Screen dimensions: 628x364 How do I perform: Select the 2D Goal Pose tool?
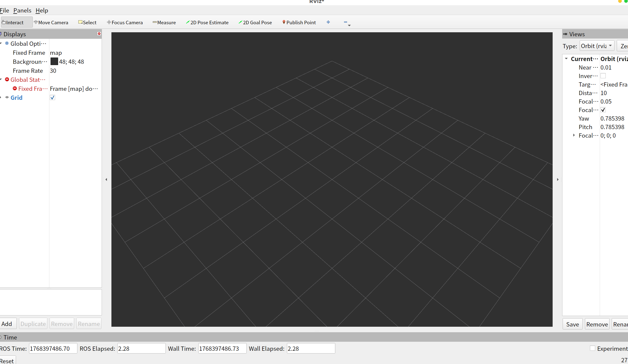pos(255,23)
